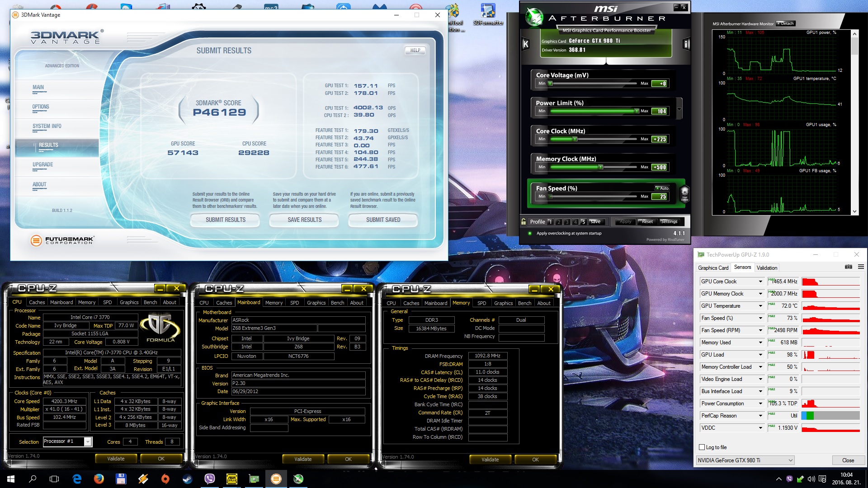Click Reset button in Afterburner

[647, 221]
